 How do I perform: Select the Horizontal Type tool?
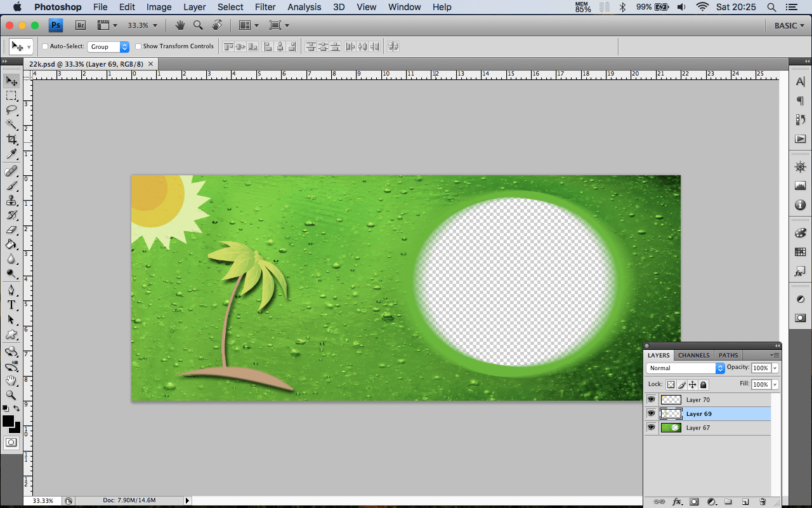point(11,305)
